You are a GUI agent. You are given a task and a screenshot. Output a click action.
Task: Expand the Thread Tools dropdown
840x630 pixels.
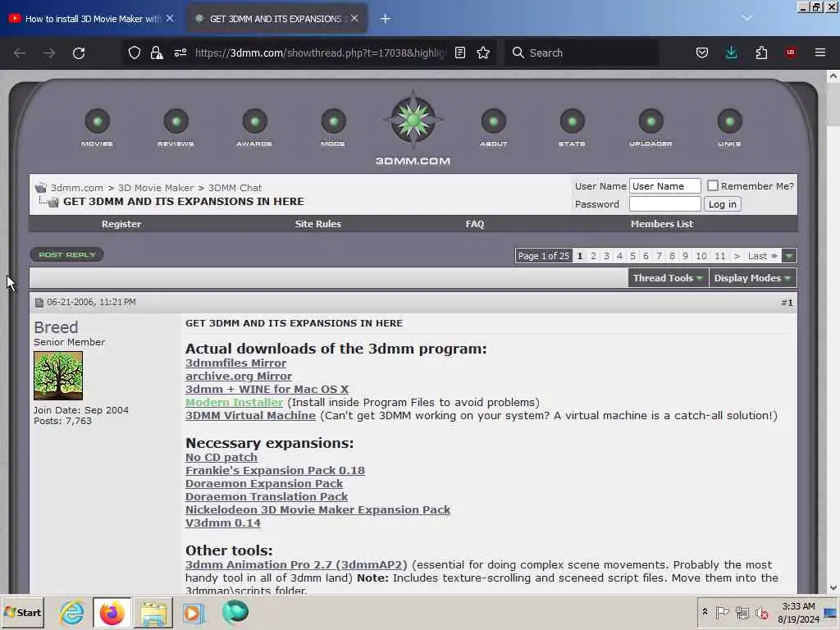[668, 278]
